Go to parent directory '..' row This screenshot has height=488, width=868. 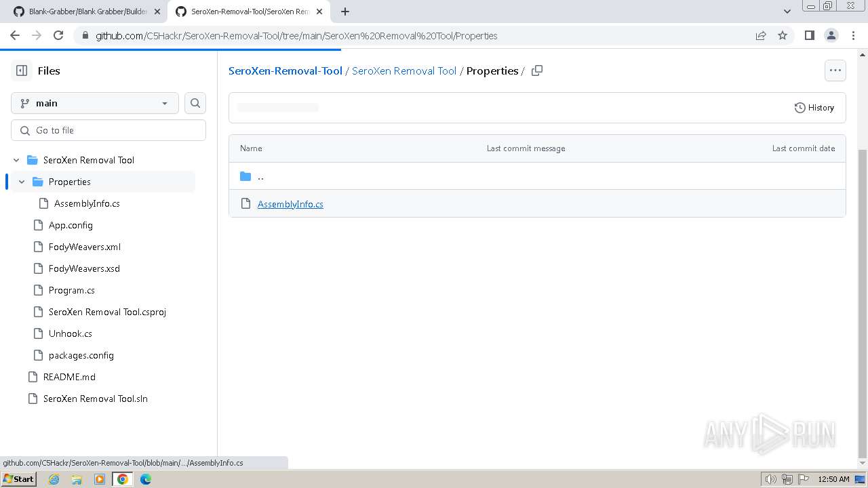pos(537,176)
